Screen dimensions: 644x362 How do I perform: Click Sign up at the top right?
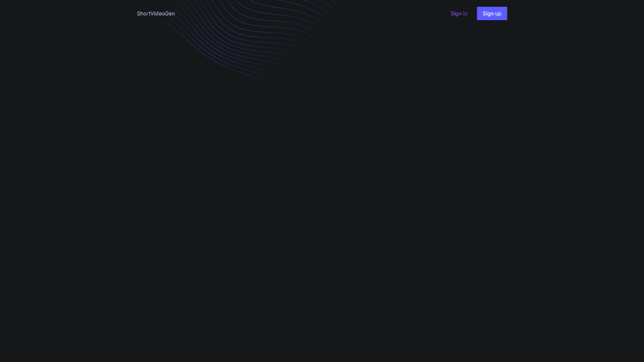492,14
